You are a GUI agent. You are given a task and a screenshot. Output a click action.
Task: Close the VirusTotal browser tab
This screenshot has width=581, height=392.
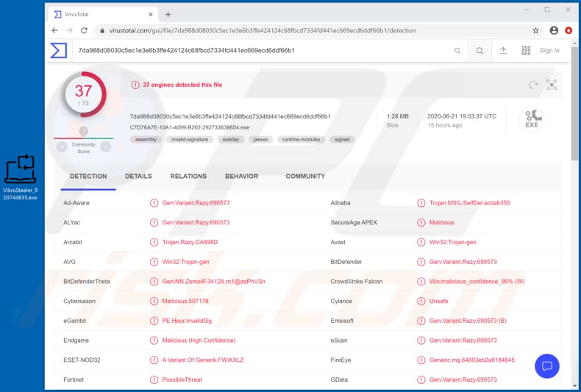click(151, 15)
